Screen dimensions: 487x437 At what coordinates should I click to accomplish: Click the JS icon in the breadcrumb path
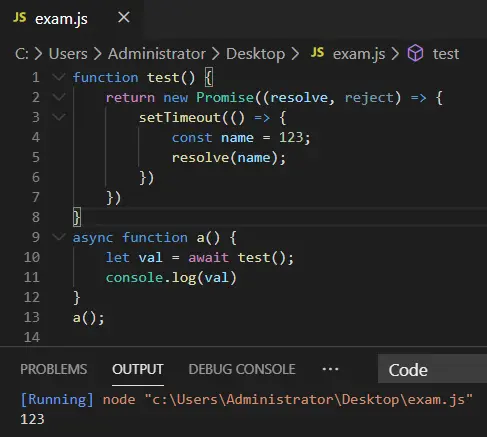point(317,53)
